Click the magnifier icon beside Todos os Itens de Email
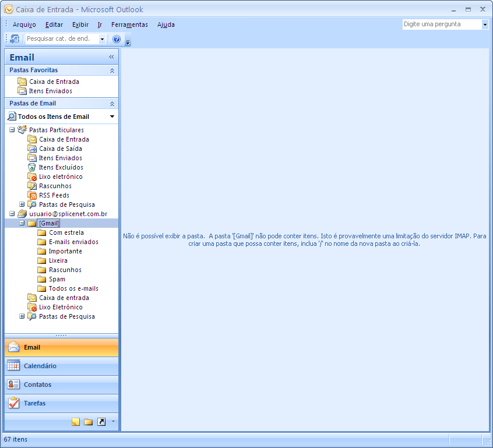Screen dimensions: 493x448 click(x=12, y=117)
